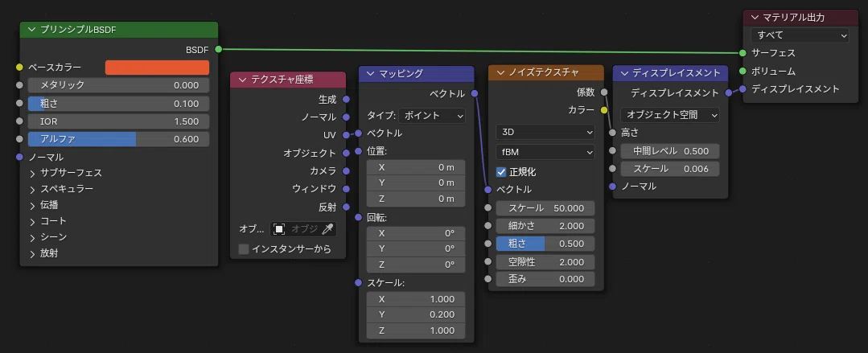
Task: Click the noise 係数 output socket
Action: (604, 92)
